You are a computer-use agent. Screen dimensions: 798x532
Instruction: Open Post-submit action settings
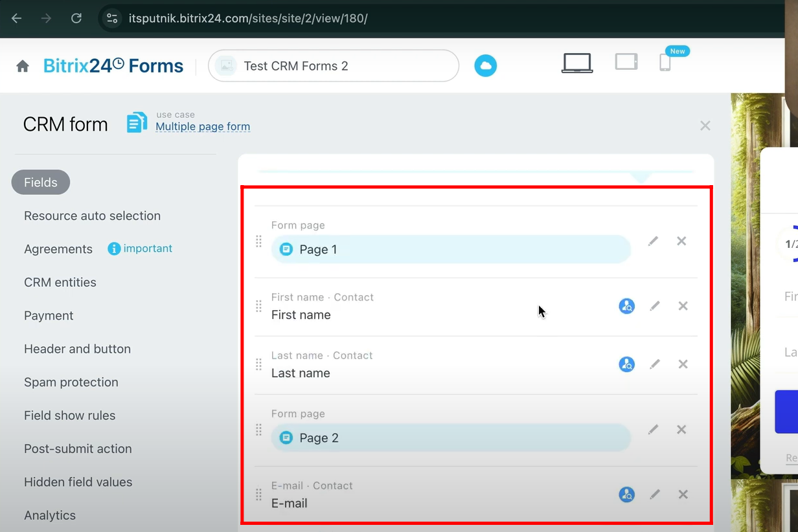point(78,449)
